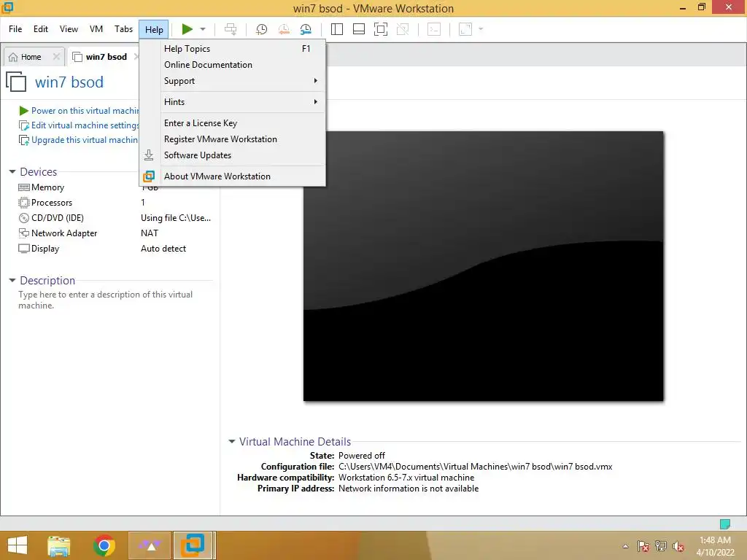This screenshot has height=560, width=747.
Task: Select the Memory device row
Action: click(x=115, y=187)
